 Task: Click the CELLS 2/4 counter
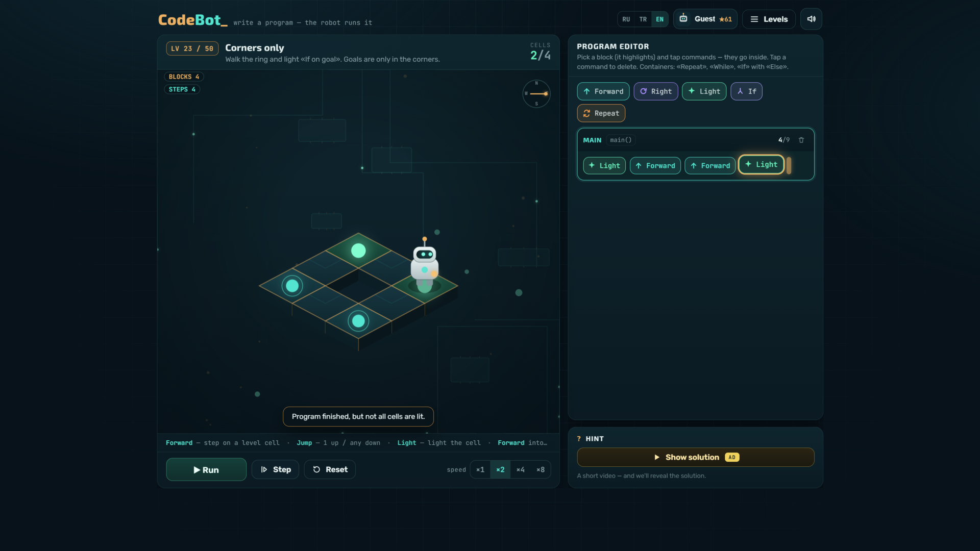540,52
